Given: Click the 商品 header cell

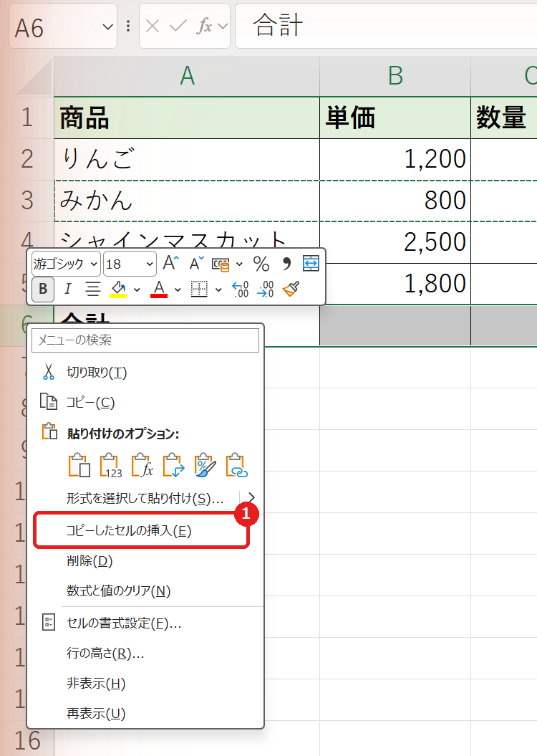Looking at the screenshot, I should pos(187,118).
